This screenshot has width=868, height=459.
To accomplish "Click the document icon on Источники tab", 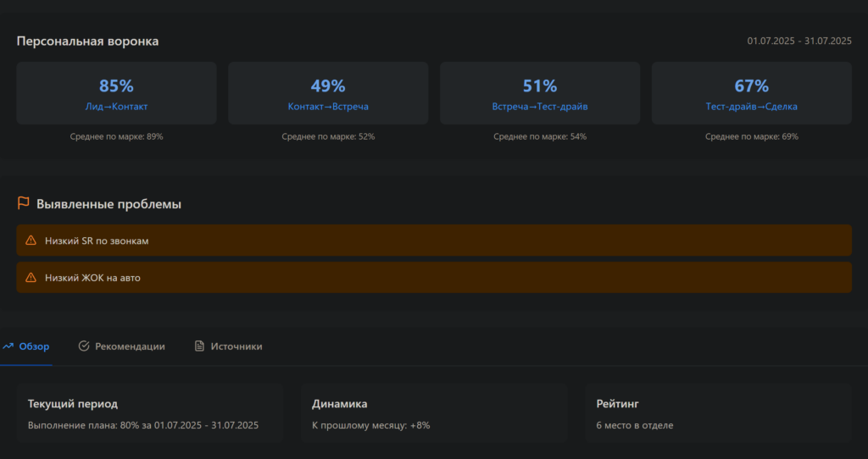I will (x=200, y=346).
